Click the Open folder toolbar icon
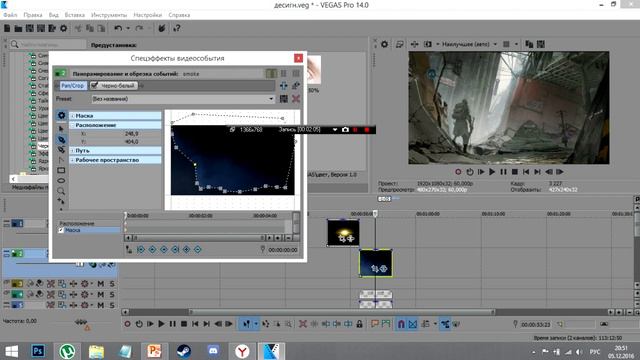 pyautogui.click(x=18, y=28)
